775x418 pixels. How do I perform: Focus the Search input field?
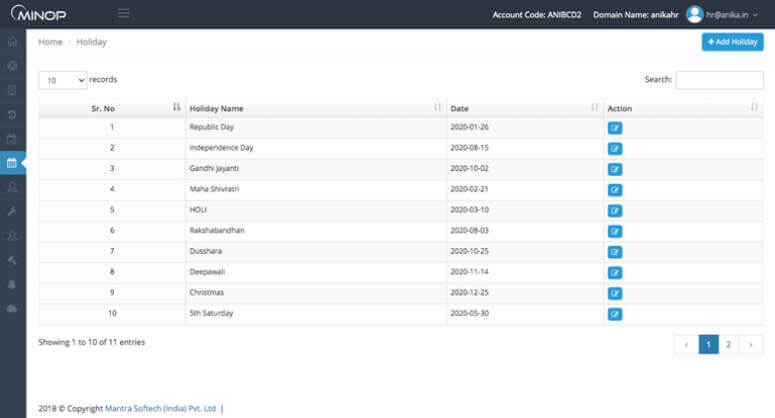(x=719, y=80)
